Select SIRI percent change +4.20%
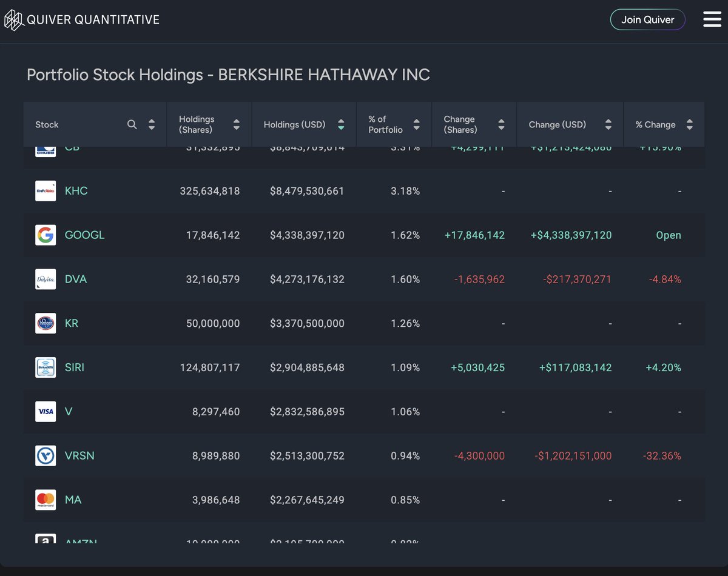The width and height of the screenshot is (728, 576). pos(663,367)
